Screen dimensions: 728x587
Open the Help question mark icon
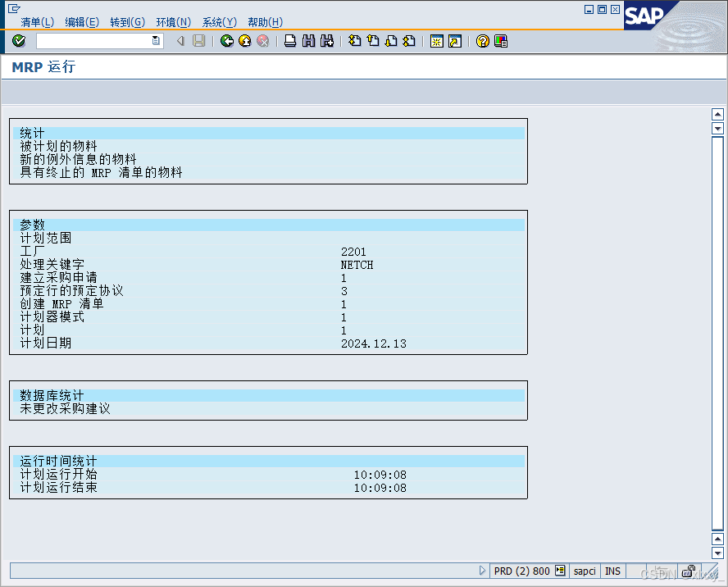[x=483, y=41]
